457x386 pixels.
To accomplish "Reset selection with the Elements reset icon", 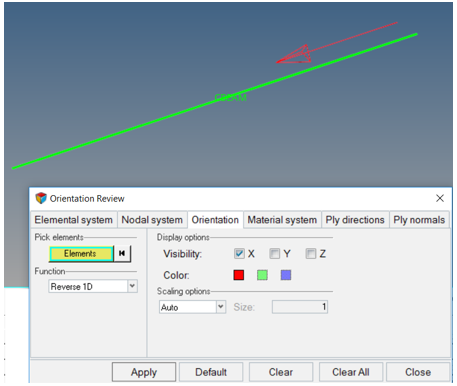I will point(122,254).
